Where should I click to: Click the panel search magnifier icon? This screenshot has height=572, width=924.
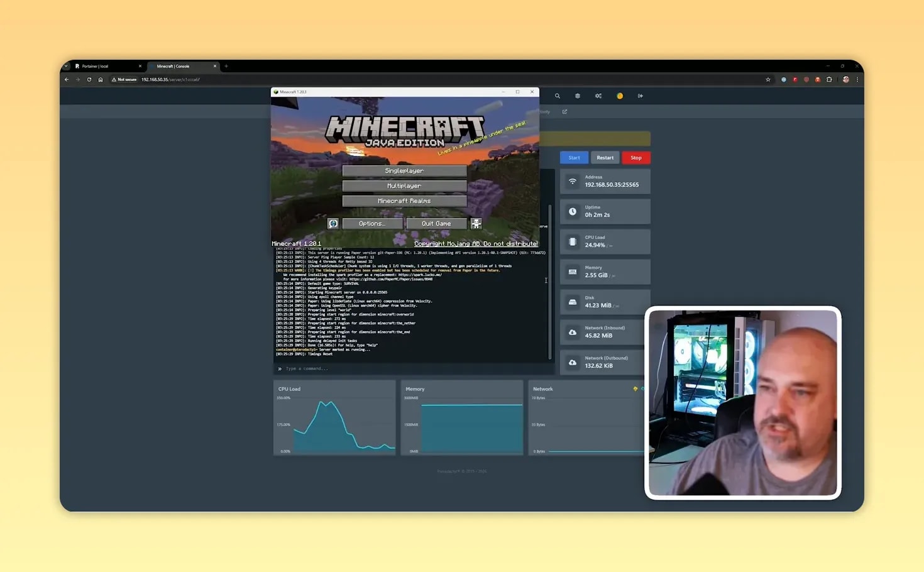tap(557, 96)
